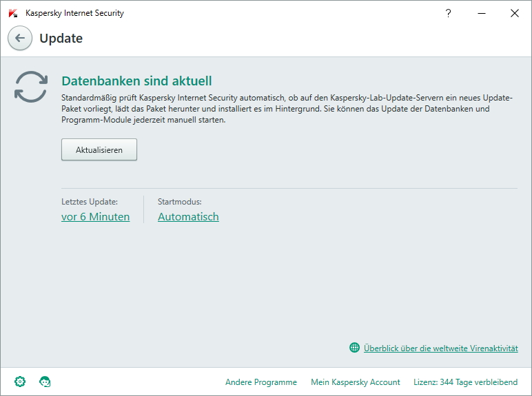Click the 'Datenbanken sind aktuell' heading

pos(136,81)
